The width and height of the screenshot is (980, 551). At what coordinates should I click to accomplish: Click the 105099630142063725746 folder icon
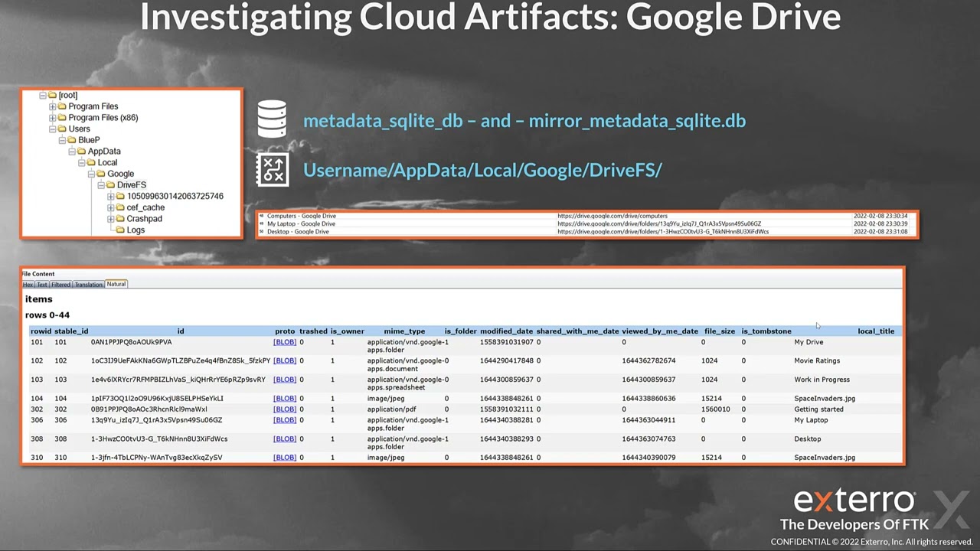click(120, 197)
